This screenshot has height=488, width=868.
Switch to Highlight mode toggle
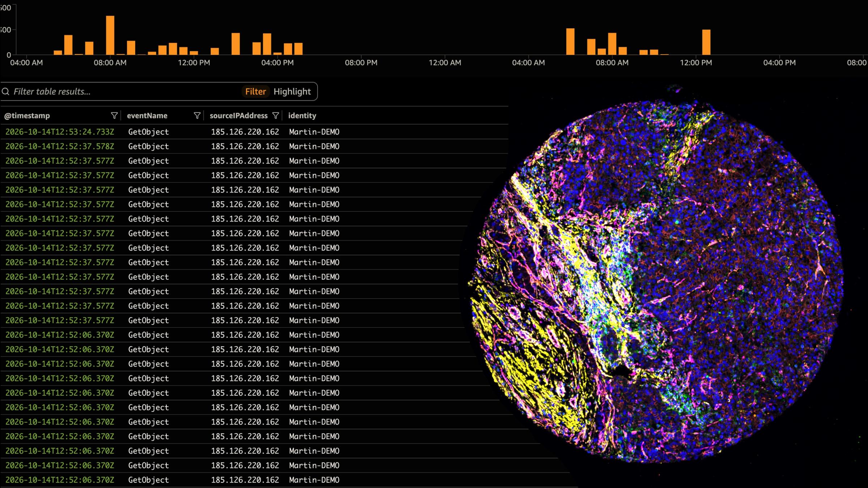[292, 92]
